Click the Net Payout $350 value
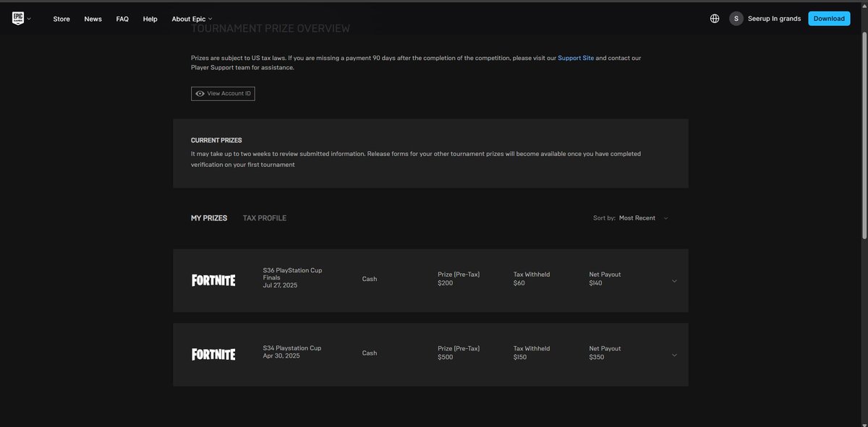 pos(597,357)
